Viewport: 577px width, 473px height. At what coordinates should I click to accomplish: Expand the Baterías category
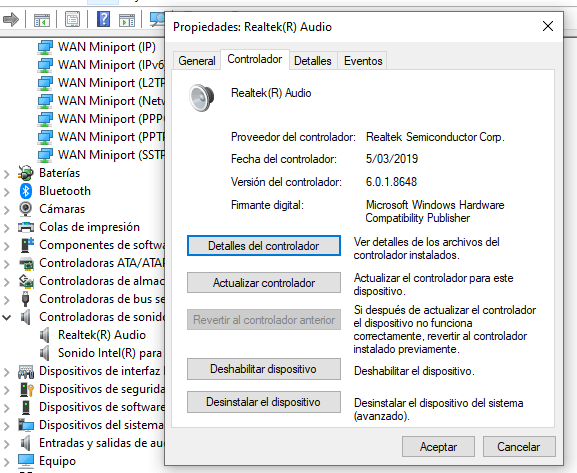pyautogui.click(x=7, y=173)
